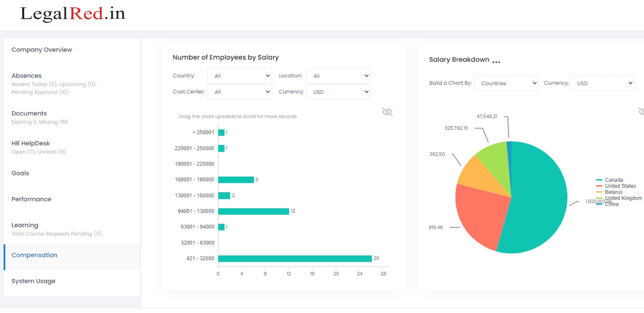Expand the Cost Center dropdown
Screen dimensions: 644x313
tap(239, 92)
